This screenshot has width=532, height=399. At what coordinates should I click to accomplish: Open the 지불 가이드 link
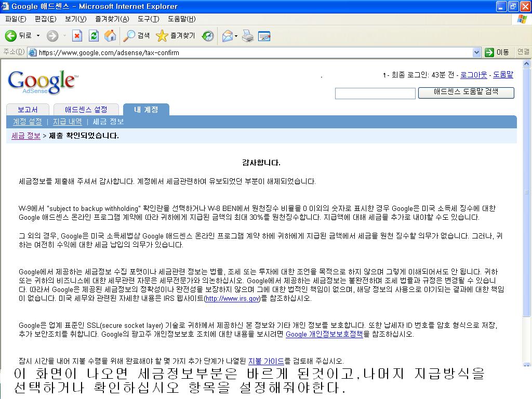(x=266, y=361)
